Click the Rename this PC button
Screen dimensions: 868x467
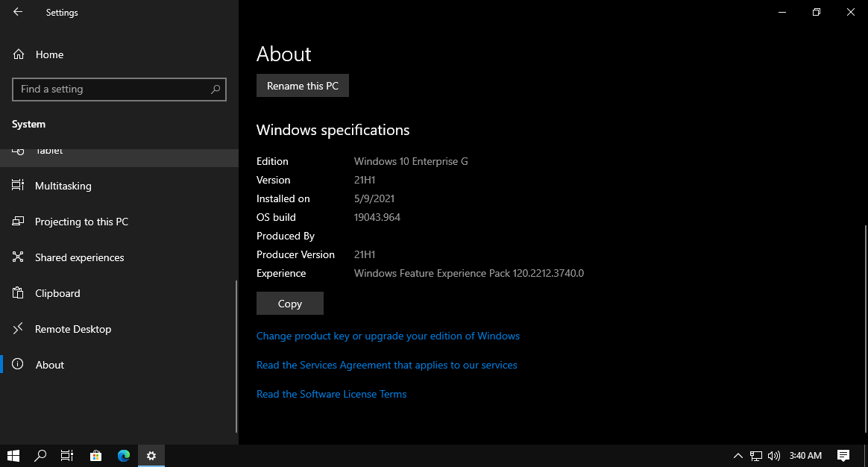pyautogui.click(x=302, y=85)
